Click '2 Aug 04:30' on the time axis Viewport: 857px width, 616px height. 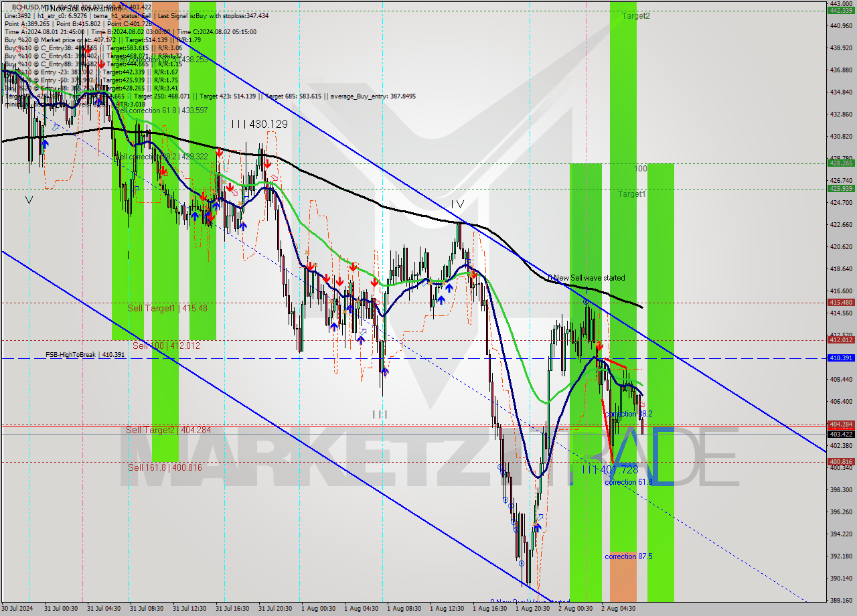[618, 609]
